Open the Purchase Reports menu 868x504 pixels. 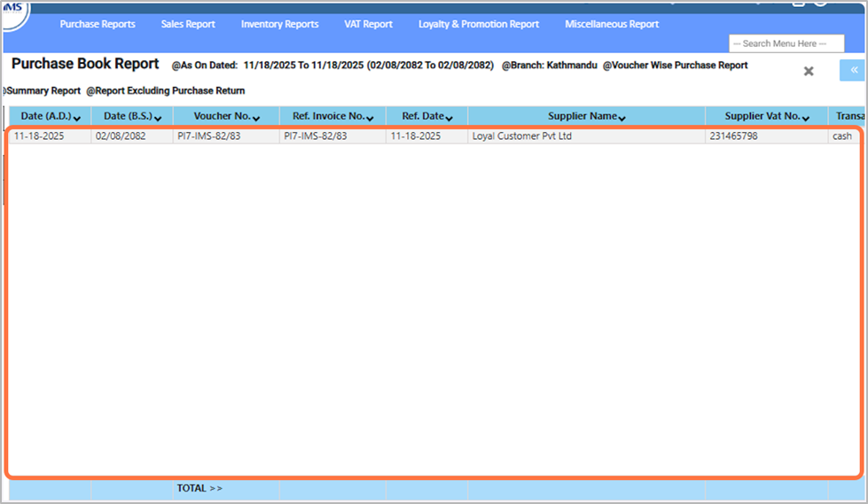pyautogui.click(x=98, y=24)
